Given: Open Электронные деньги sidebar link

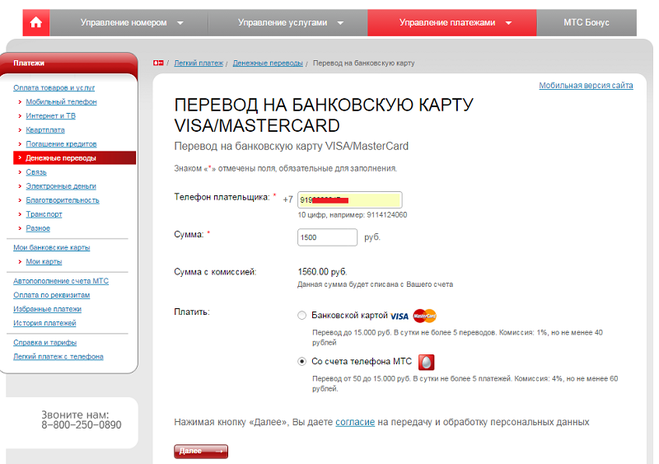Looking at the screenshot, I should click(x=61, y=186).
